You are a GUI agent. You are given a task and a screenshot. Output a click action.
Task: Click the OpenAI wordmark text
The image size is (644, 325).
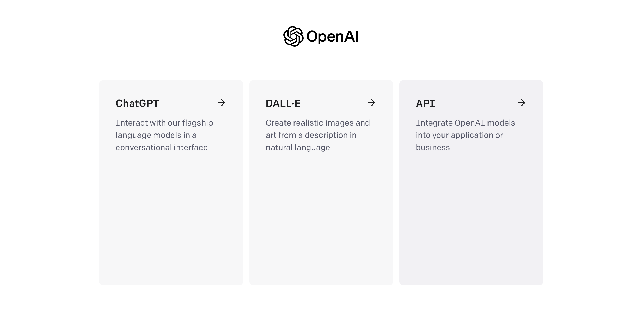click(333, 36)
